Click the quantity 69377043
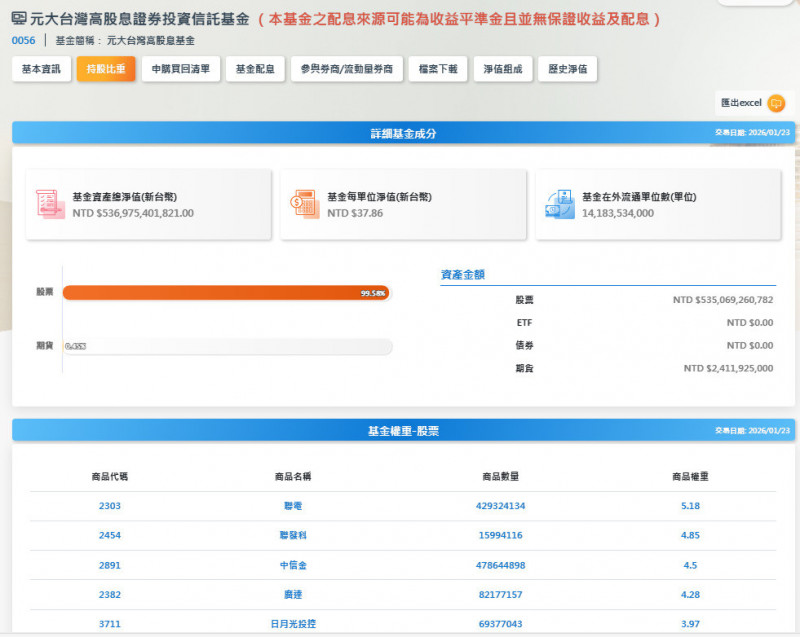The width and height of the screenshot is (800, 637). tap(501, 624)
